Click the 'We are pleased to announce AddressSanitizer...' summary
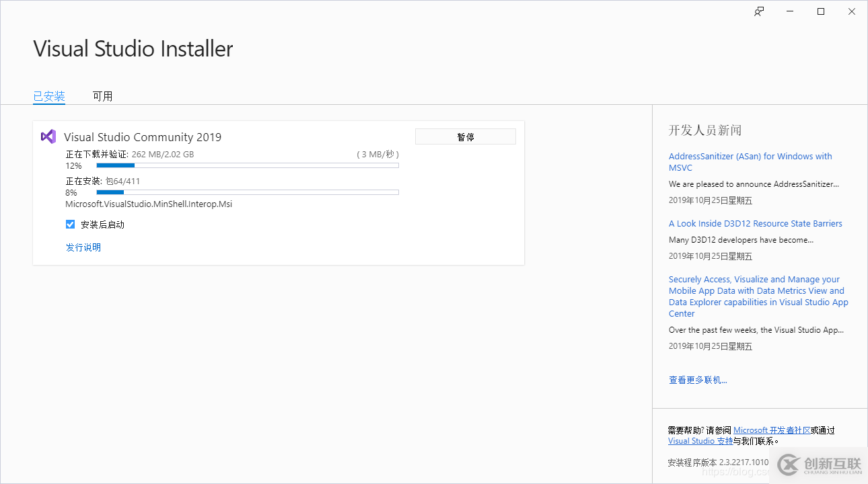This screenshot has width=868, height=484. click(x=754, y=184)
